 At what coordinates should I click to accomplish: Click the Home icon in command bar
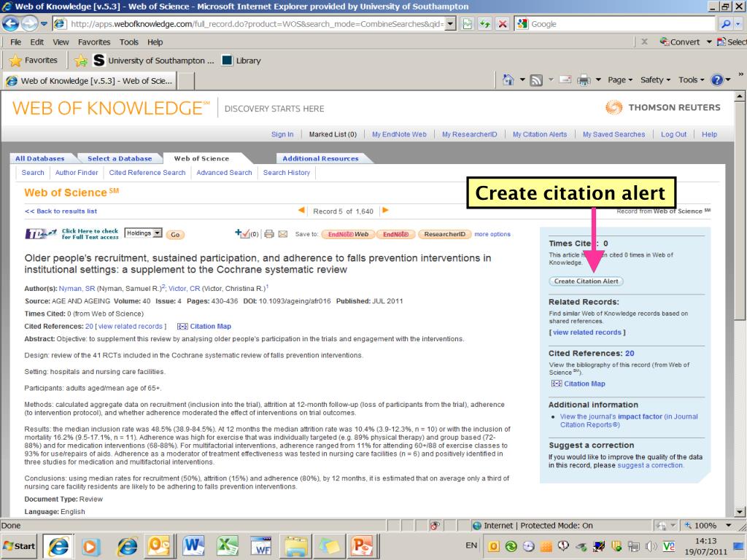click(x=508, y=80)
